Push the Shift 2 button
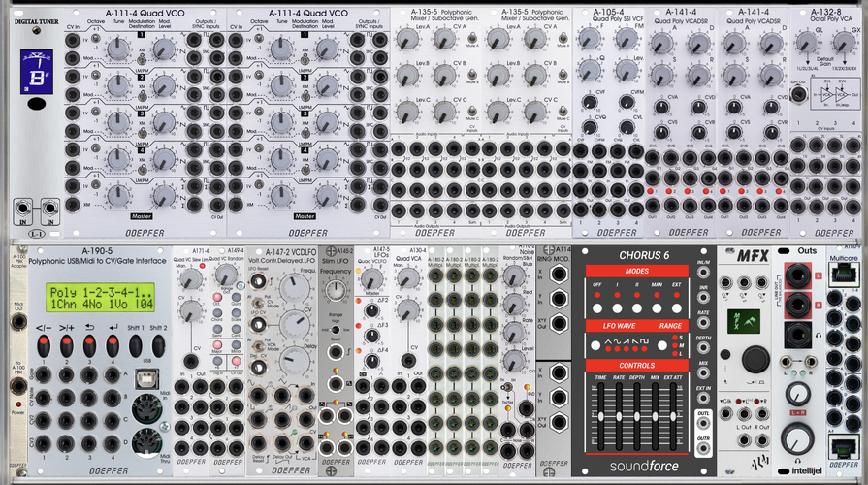 158,345
